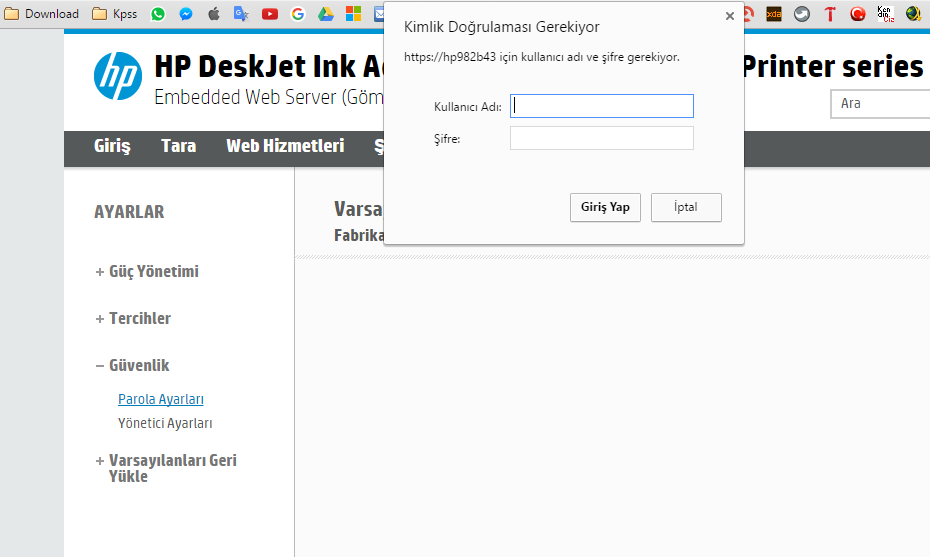Open the Apple bookmark icon

(214, 14)
